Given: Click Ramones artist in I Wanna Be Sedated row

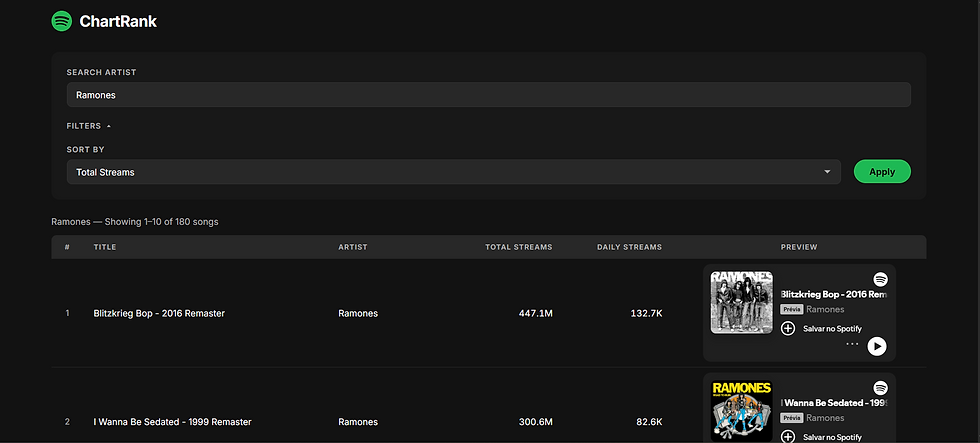Looking at the screenshot, I should pos(358,422).
